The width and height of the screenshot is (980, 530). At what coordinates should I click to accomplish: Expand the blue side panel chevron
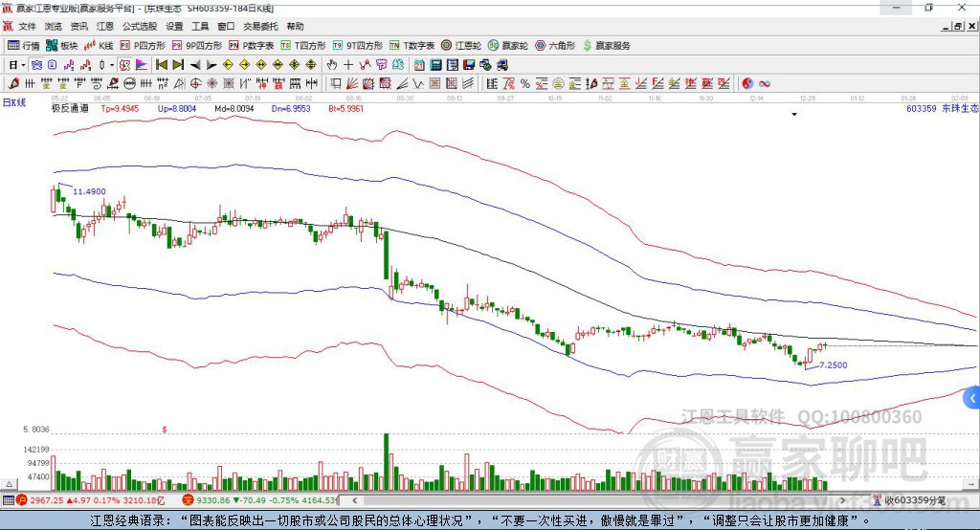click(972, 398)
